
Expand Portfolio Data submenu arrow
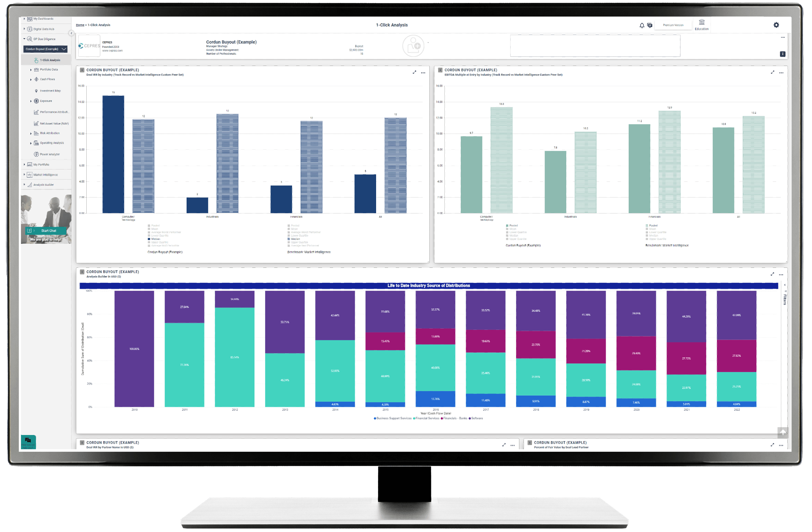point(31,70)
